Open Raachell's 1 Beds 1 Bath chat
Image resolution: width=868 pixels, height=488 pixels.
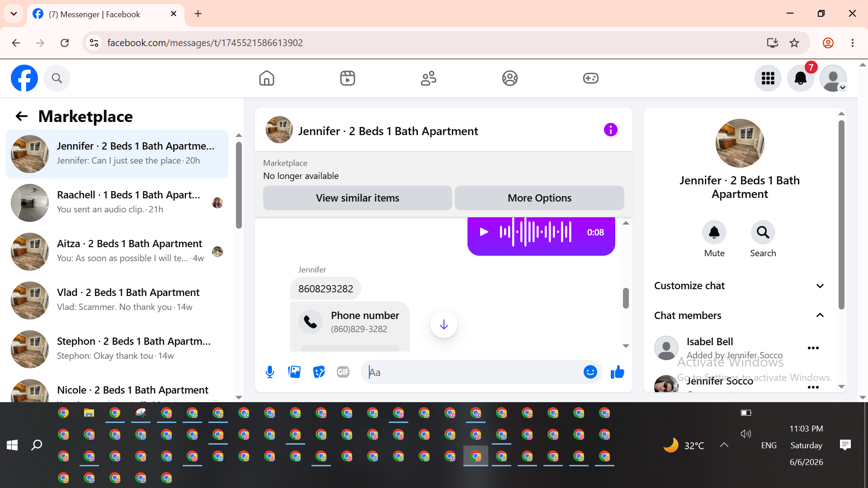tap(117, 203)
